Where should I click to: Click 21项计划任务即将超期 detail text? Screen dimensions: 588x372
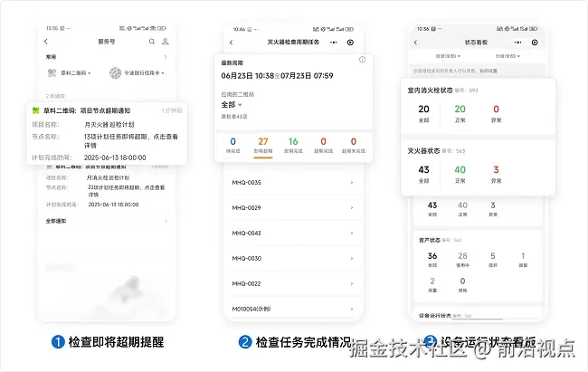click(127, 191)
